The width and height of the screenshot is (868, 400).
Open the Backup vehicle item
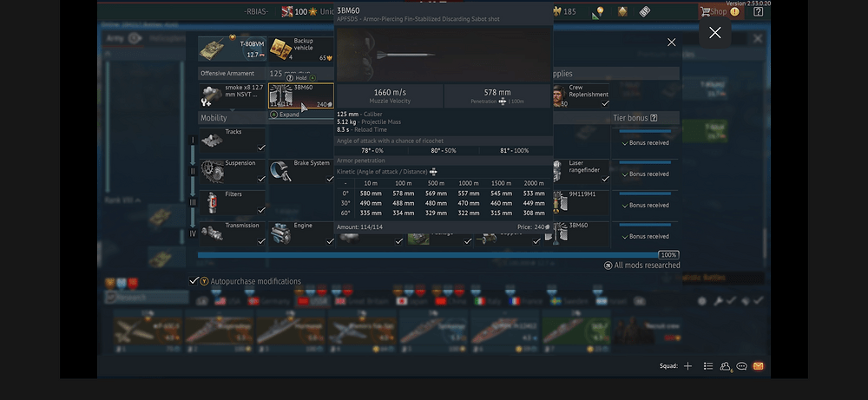(x=281, y=49)
